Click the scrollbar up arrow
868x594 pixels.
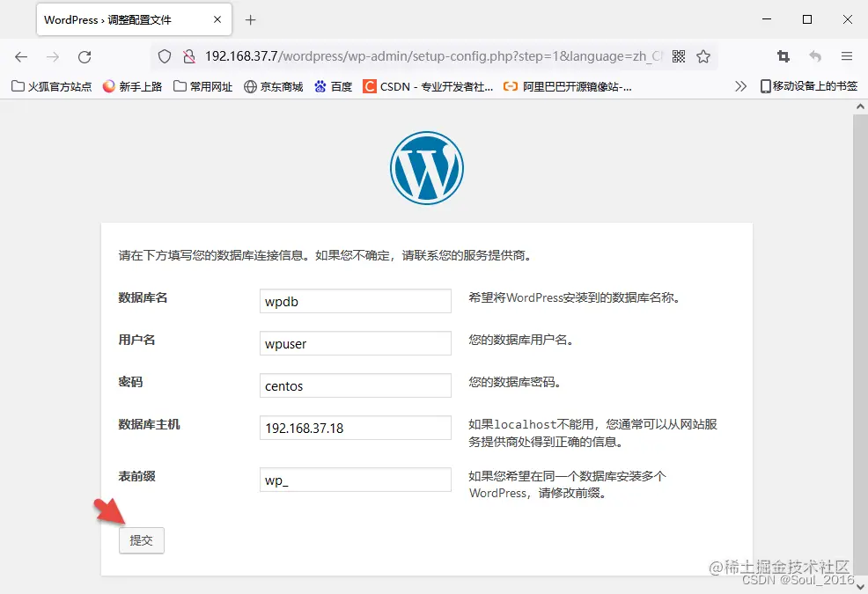(x=860, y=106)
